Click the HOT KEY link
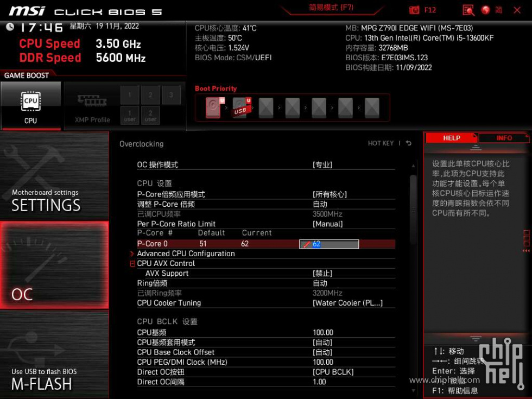 (381, 143)
